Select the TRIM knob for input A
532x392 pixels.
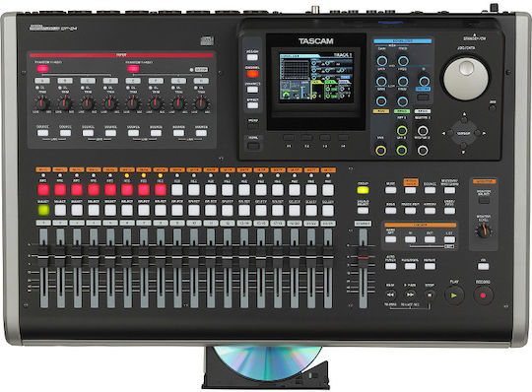click(42, 102)
